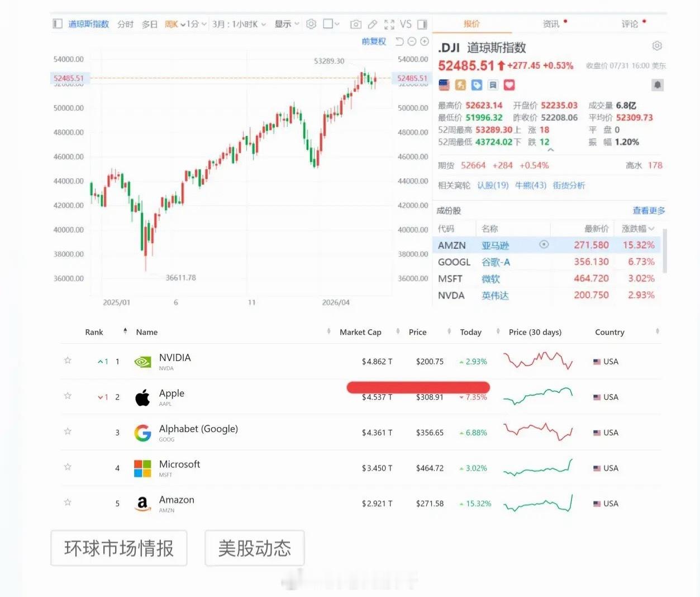
Task: Zoom in the chart with plus icon
Action: tap(424, 41)
